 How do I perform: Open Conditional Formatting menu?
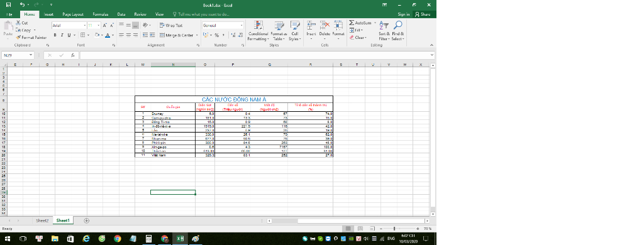point(257,31)
